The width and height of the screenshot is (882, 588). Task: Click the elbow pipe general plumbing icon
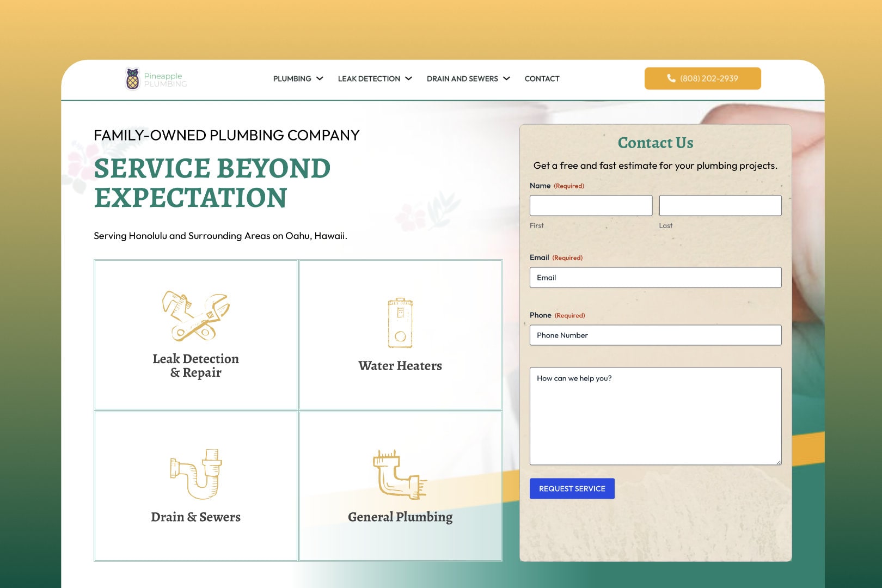pyautogui.click(x=400, y=474)
